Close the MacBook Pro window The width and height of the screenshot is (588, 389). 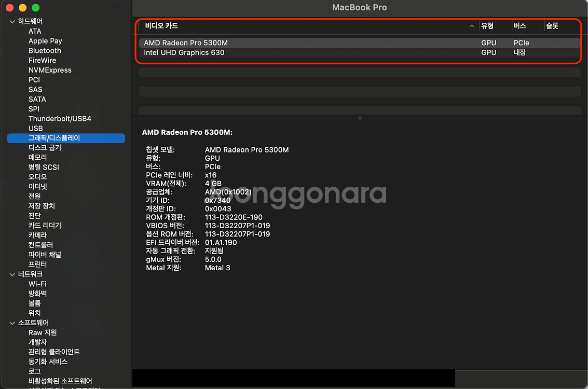click(x=10, y=7)
